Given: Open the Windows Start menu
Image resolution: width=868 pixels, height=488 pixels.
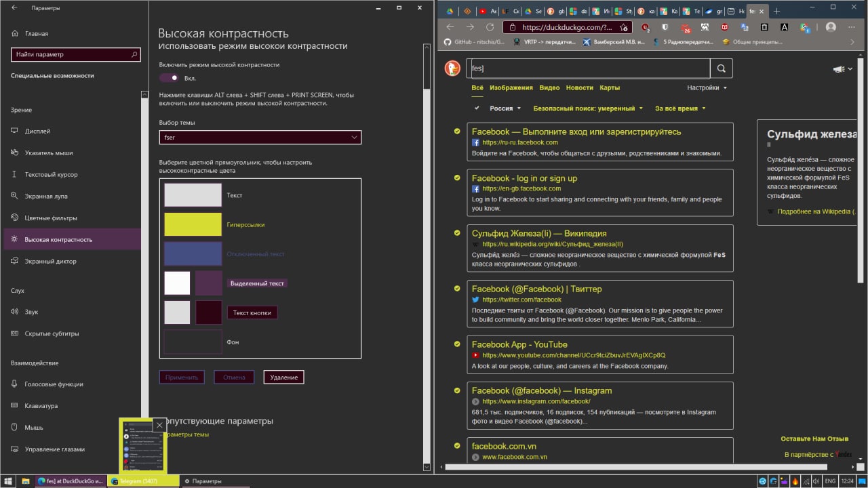Looking at the screenshot, I should tap(7, 481).
